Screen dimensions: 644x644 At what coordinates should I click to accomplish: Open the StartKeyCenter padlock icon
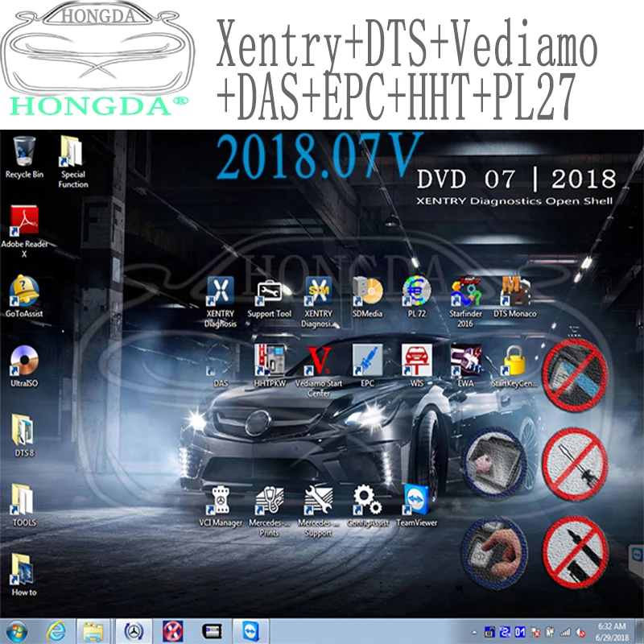(514, 366)
